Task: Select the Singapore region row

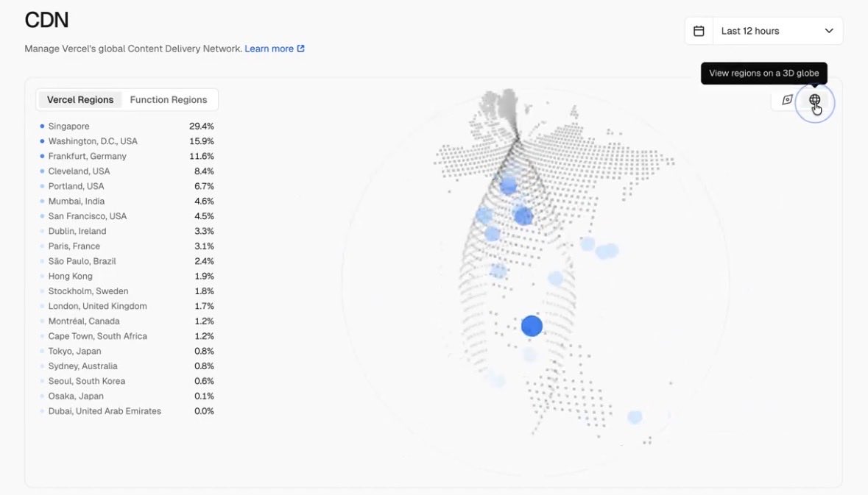Action: [127, 126]
